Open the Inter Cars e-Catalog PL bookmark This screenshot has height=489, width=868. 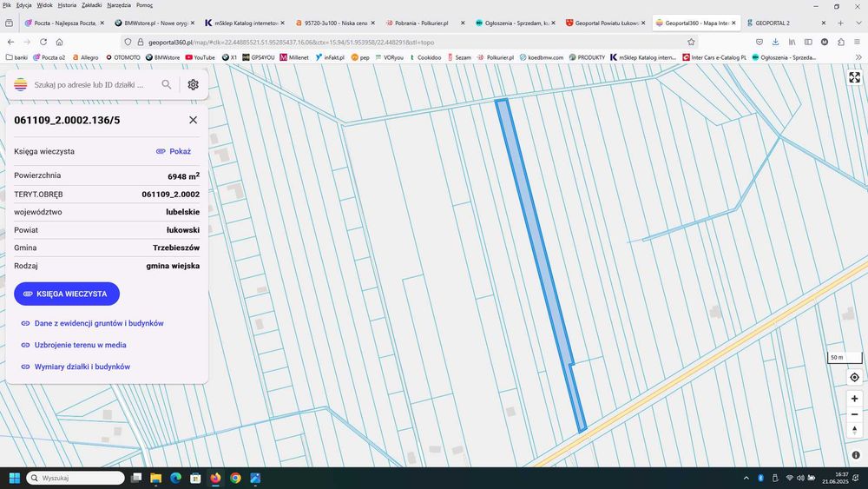714,57
